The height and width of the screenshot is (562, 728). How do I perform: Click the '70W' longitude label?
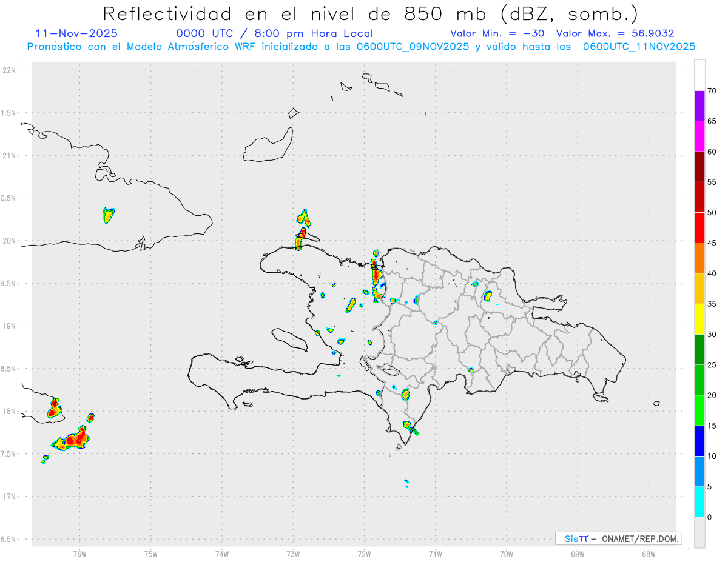507,554
